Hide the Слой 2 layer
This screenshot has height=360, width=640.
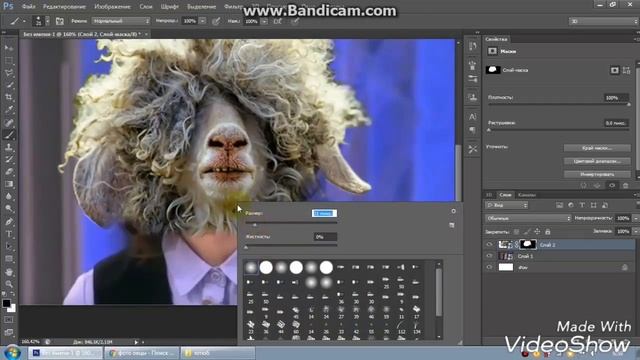pos(489,245)
